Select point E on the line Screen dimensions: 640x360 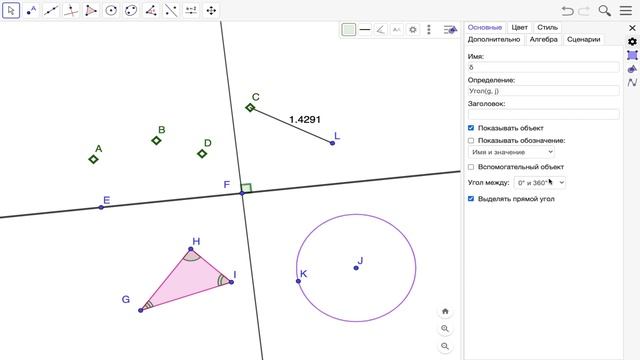coord(101,207)
